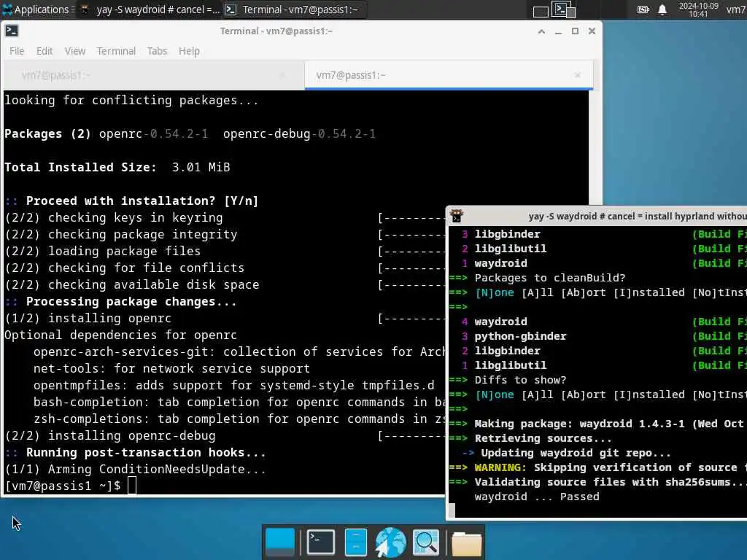Select the Terminal - vm7@passis1 taskbar button
Viewport: 747px width, 560px height.
pyautogui.click(x=293, y=9)
